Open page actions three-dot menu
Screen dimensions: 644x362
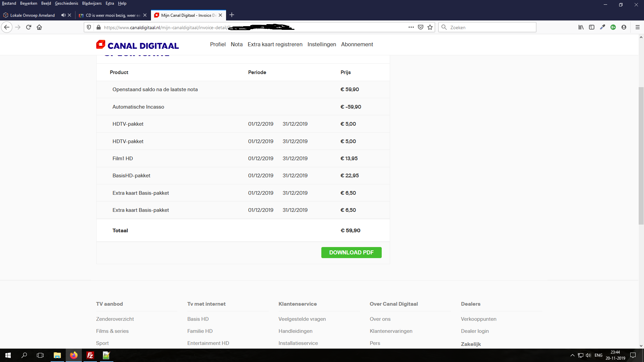point(411,27)
